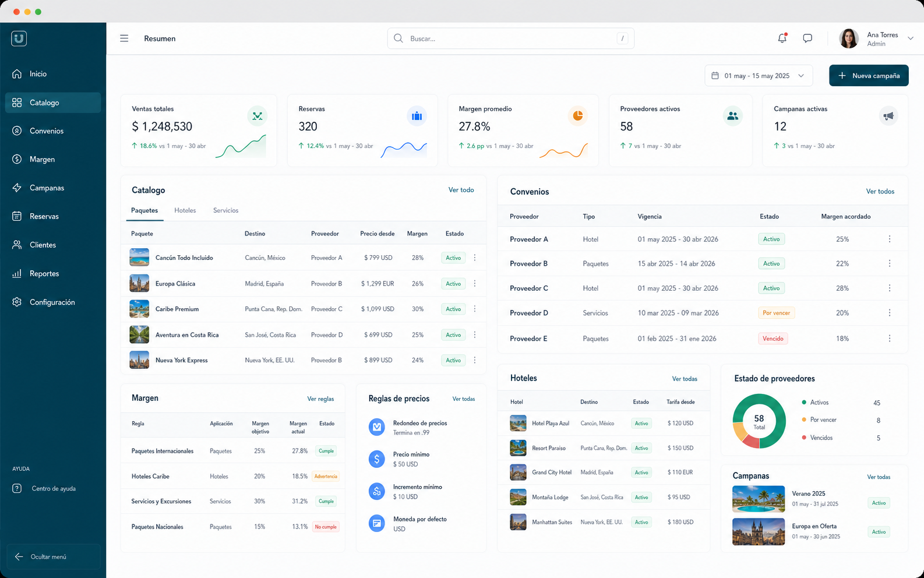924x578 pixels.
Task: Open options menu for Proveedor C convenio
Action: click(x=890, y=288)
